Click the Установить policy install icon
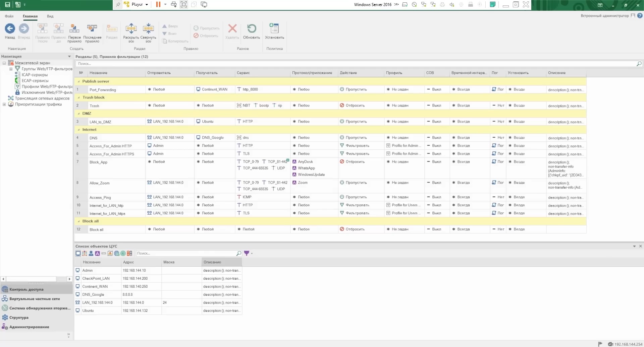 point(274,29)
